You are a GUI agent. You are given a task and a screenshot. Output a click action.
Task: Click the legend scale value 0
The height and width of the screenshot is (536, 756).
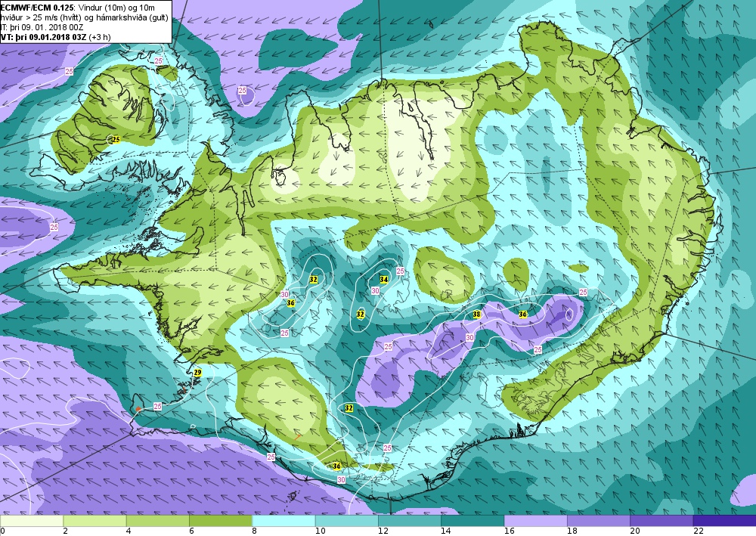click(3, 531)
